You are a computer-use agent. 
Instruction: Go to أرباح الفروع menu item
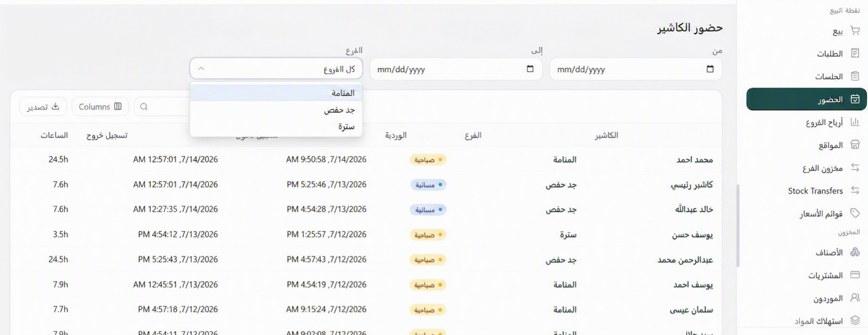(824, 122)
